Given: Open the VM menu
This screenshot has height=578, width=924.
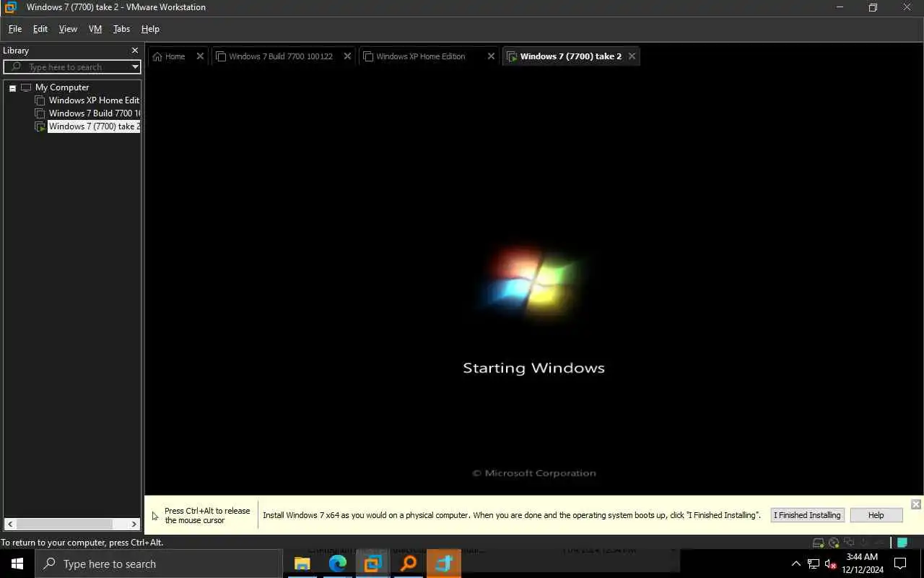Looking at the screenshot, I should (95, 29).
